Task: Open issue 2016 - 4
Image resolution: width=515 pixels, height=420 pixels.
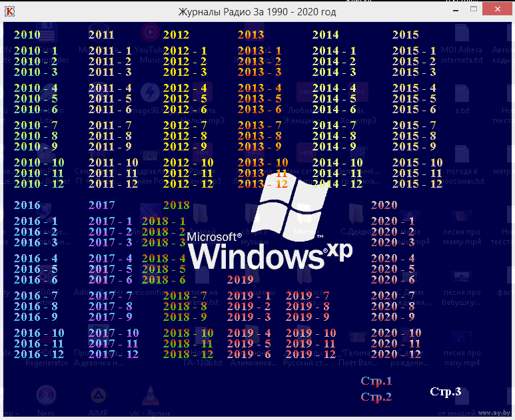Action: (x=36, y=258)
